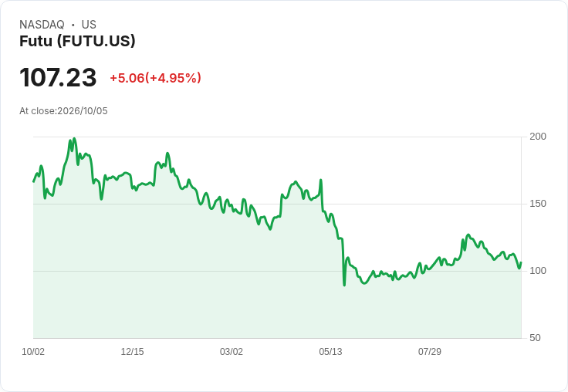Select the 03/02 date axis label

coord(231,352)
